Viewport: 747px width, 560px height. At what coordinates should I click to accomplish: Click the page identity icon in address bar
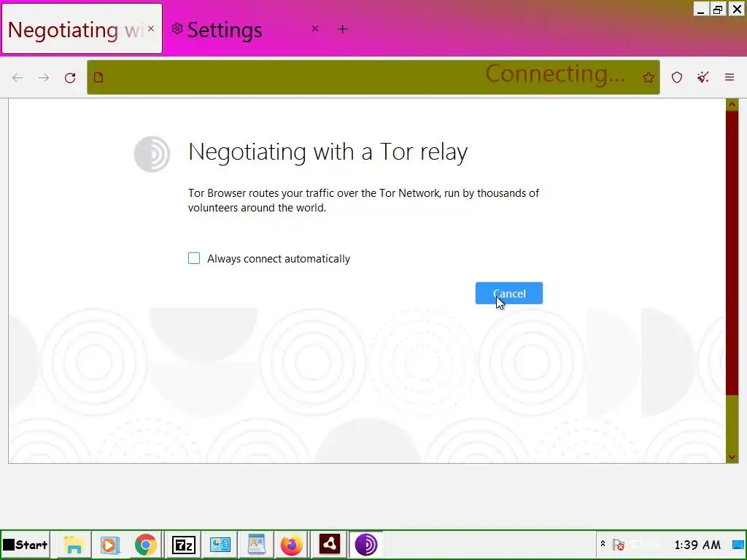[x=98, y=77]
